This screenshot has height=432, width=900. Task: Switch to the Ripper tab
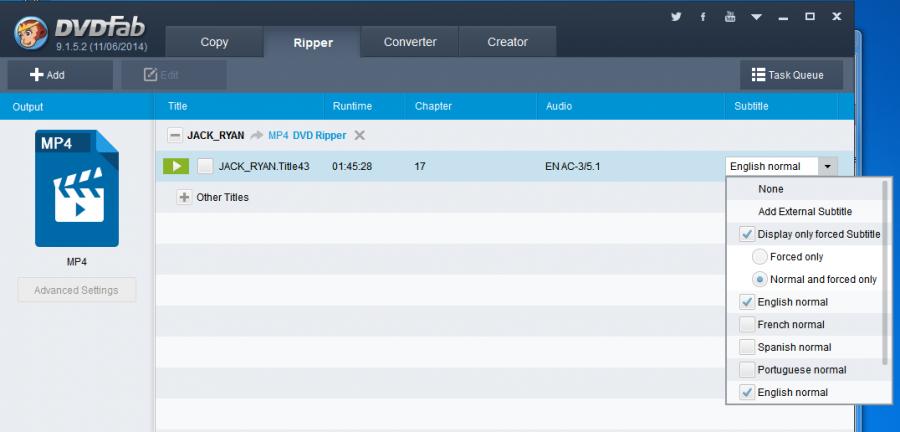point(313,42)
